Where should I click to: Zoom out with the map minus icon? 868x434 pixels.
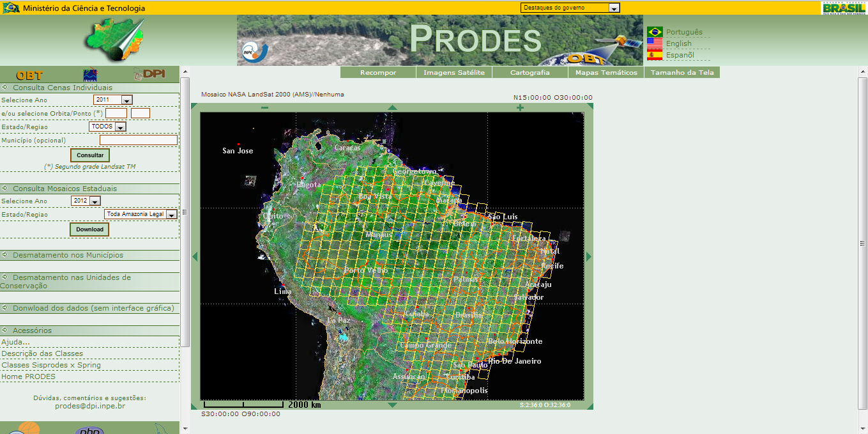[x=265, y=107]
